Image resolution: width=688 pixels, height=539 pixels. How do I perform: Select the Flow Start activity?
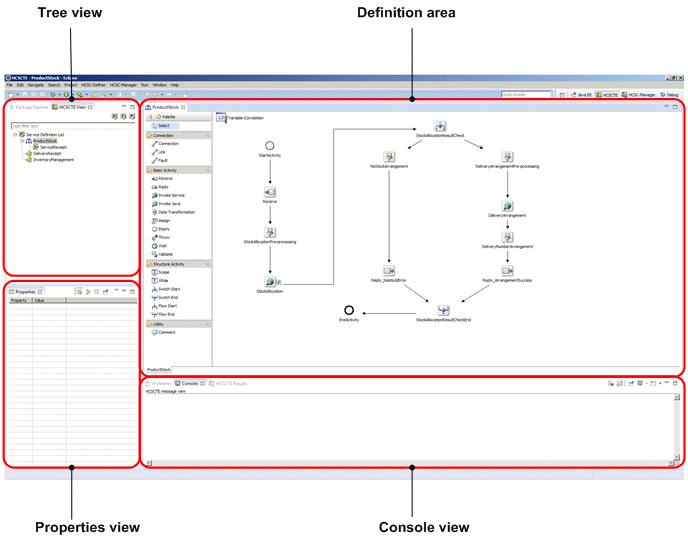click(165, 306)
